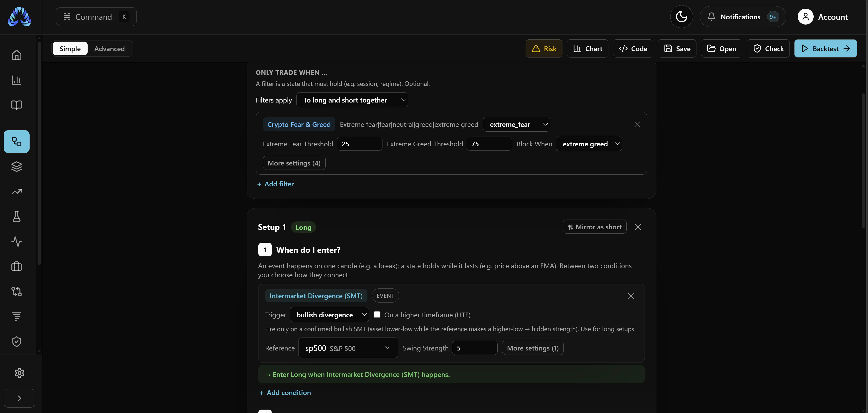Open the filter lines sidebar icon
Screen dimensions: 868x413
pos(17,316)
